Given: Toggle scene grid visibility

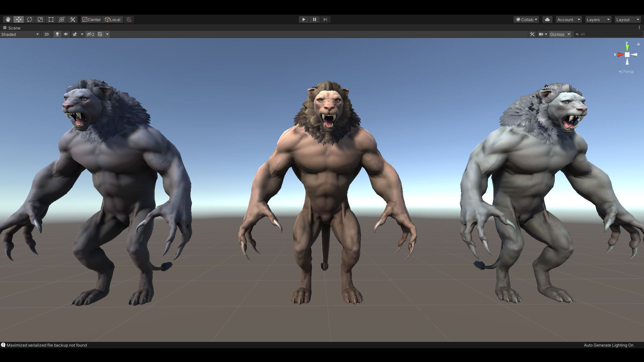Looking at the screenshot, I should [100, 34].
